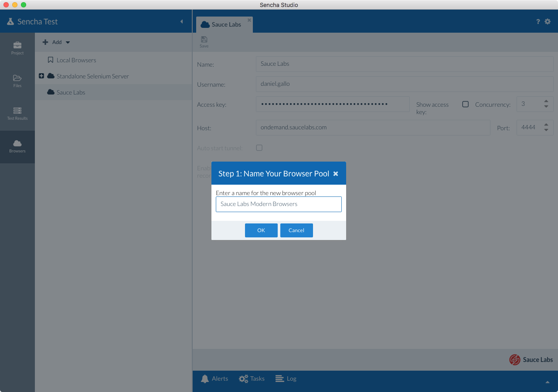Click the Port number field

529,128
